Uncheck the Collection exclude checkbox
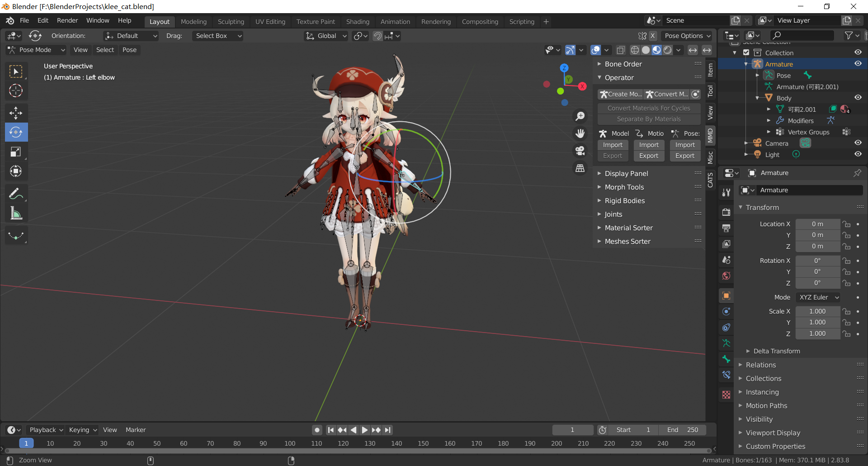The width and height of the screenshot is (868, 466). (x=746, y=52)
